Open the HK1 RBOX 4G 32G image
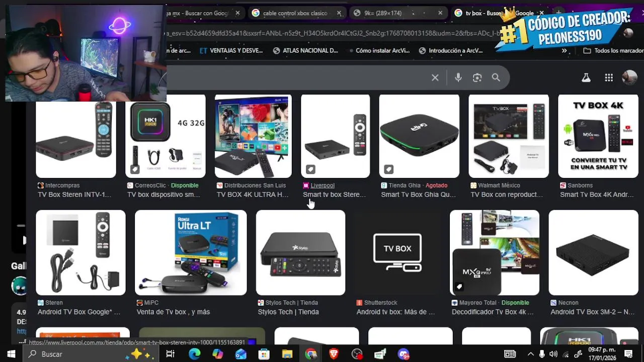Screen dimensions: 644x362 point(166,136)
